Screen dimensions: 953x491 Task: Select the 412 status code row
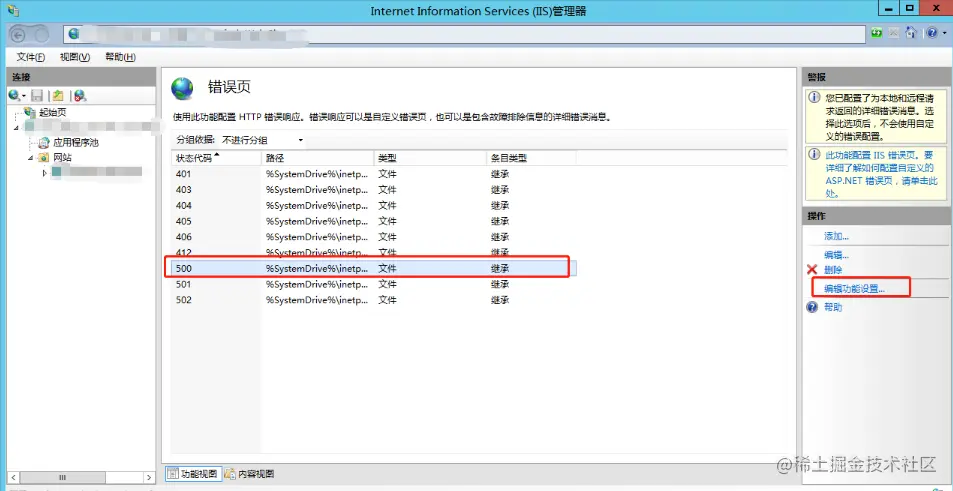tap(374, 252)
